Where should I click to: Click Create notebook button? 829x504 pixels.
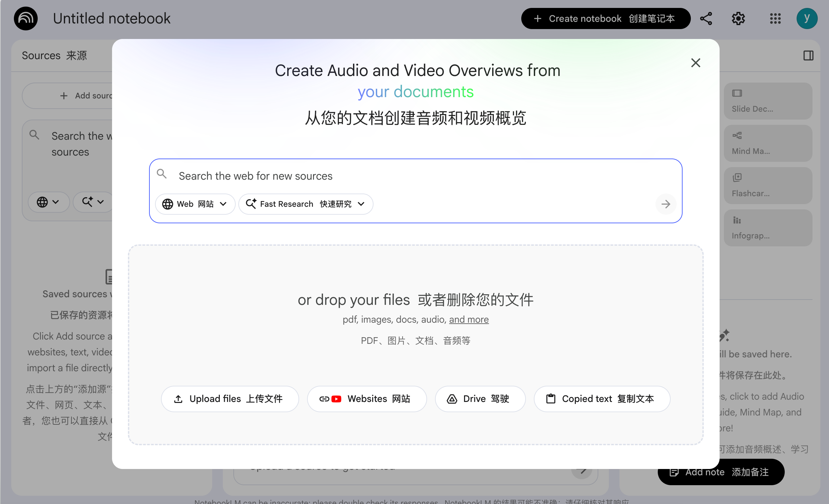[605, 18]
